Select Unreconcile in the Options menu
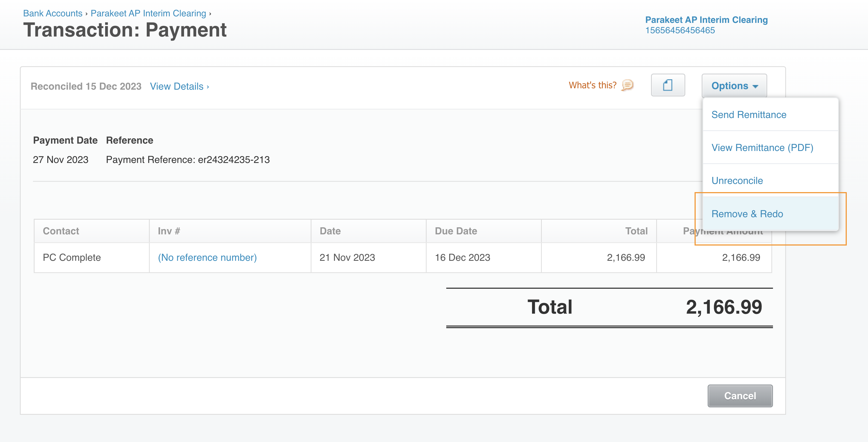Screen dimensions: 868x442 [x=736, y=181]
